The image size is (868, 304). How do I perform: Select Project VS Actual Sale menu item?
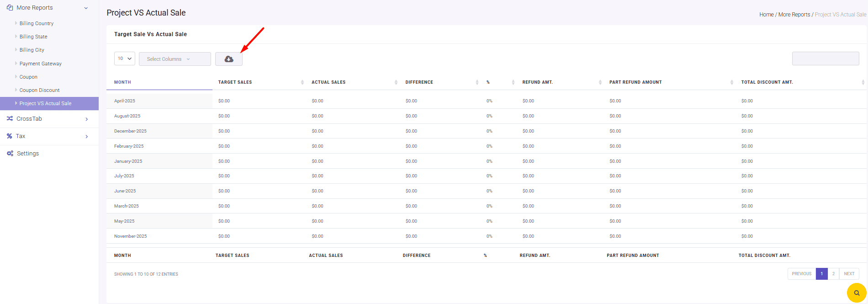pos(49,103)
